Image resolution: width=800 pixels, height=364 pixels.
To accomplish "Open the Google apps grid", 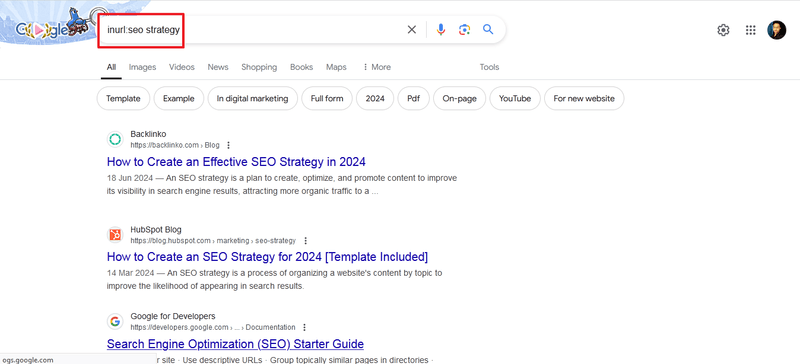I will tap(750, 30).
